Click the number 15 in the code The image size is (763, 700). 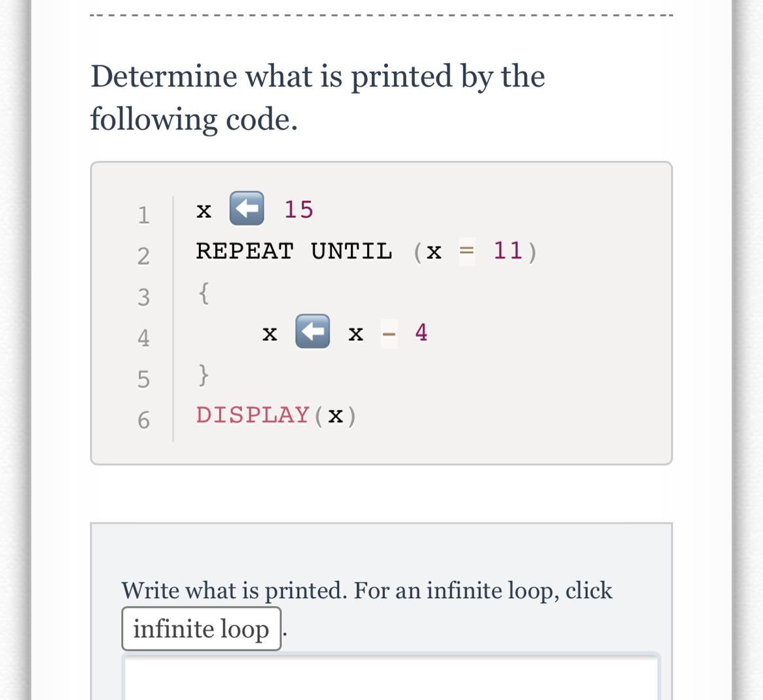tap(299, 209)
